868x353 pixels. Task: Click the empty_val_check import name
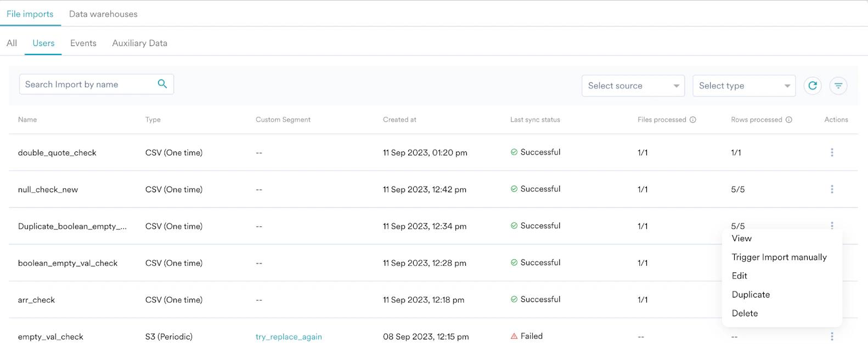click(x=50, y=337)
